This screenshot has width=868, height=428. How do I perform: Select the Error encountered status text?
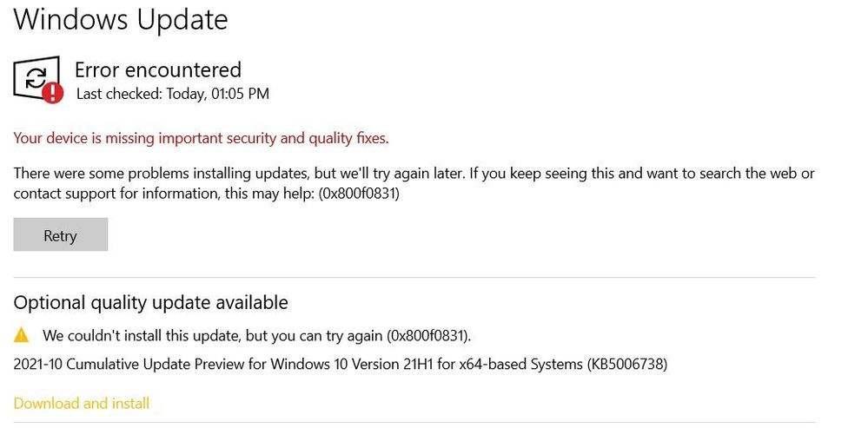(x=157, y=69)
